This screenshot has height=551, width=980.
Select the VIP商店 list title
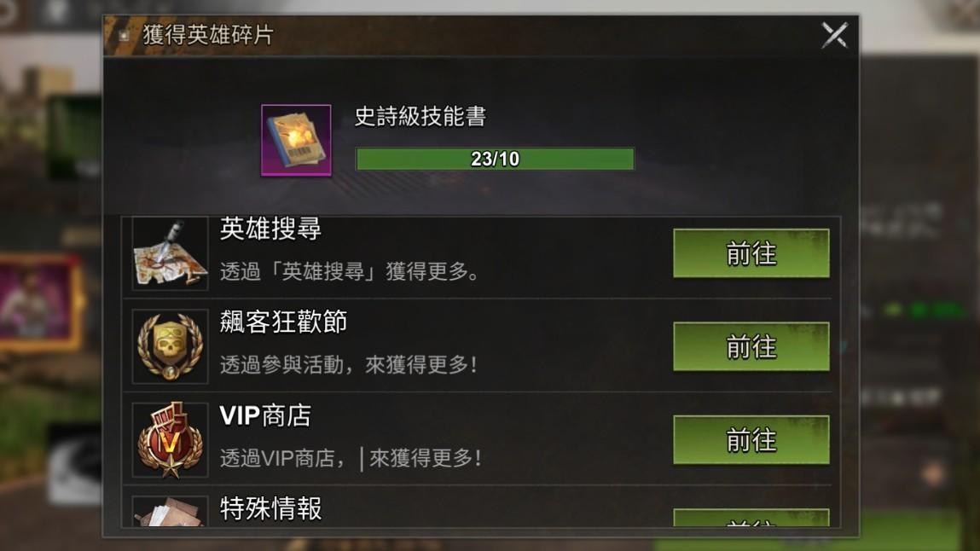[265, 415]
